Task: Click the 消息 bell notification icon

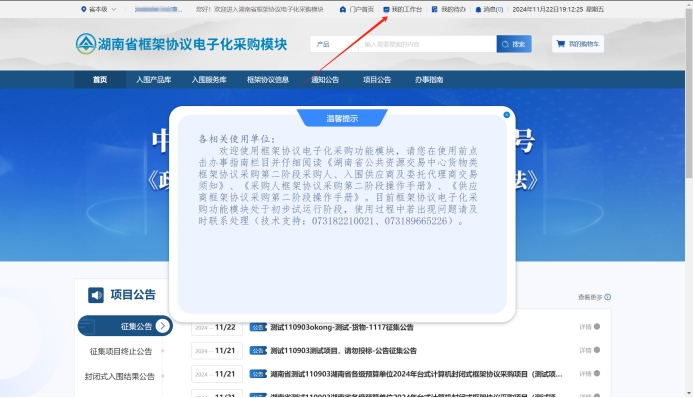Action: (478, 9)
